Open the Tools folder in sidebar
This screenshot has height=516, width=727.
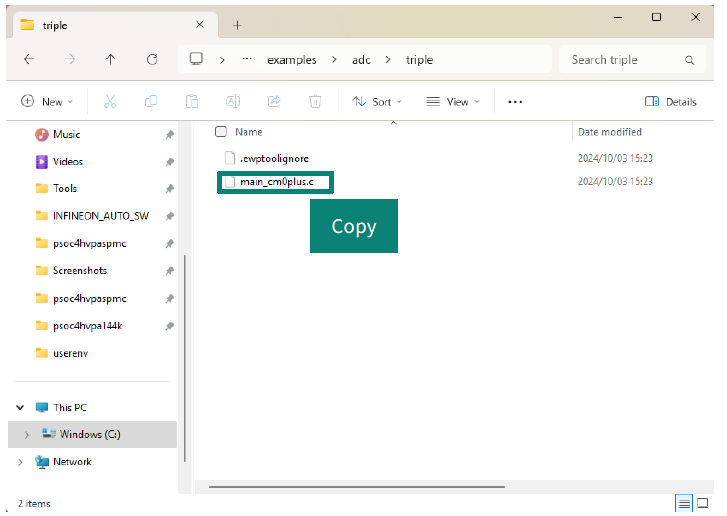click(x=64, y=189)
